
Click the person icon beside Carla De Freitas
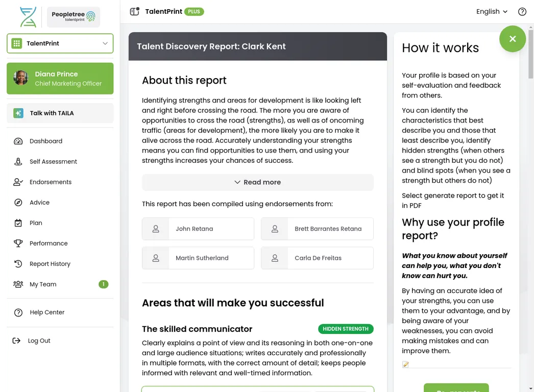point(275,258)
